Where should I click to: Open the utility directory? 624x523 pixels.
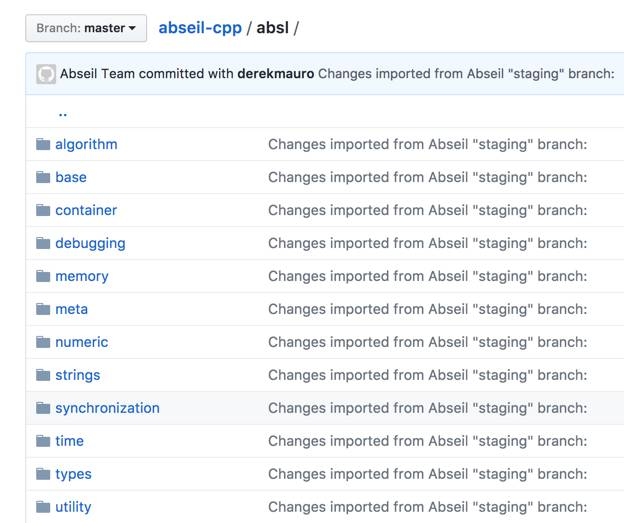pyautogui.click(x=73, y=507)
